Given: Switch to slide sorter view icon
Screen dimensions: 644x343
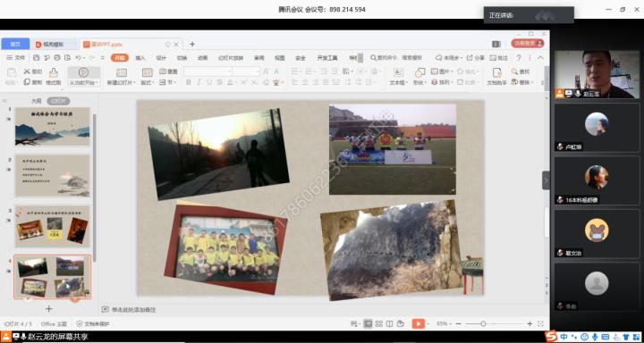Looking at the screenshot, I should 379,323.
